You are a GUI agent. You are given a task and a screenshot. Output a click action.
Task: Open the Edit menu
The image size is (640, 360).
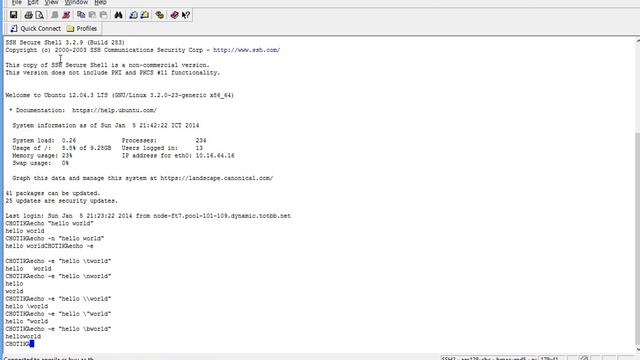pos(33,2)
